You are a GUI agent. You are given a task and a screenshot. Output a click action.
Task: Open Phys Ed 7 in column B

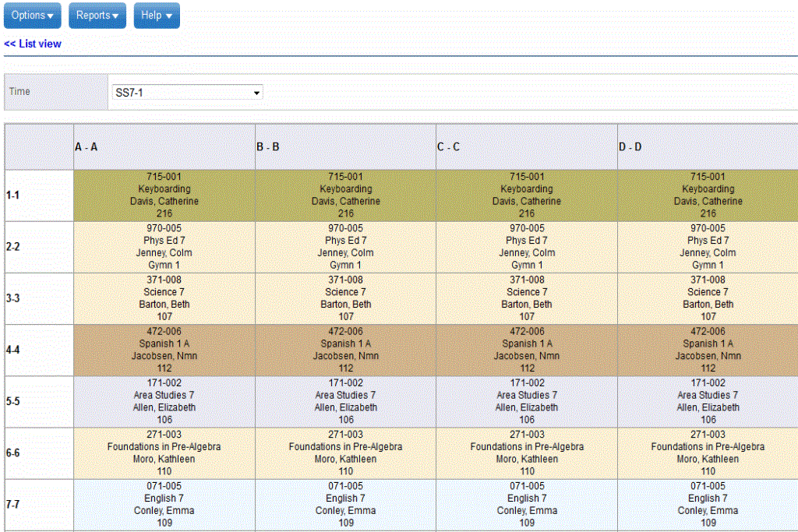345,246
